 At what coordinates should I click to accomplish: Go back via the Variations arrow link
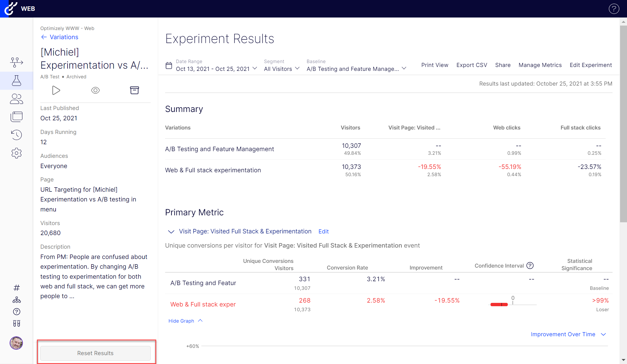click(59, 37)
